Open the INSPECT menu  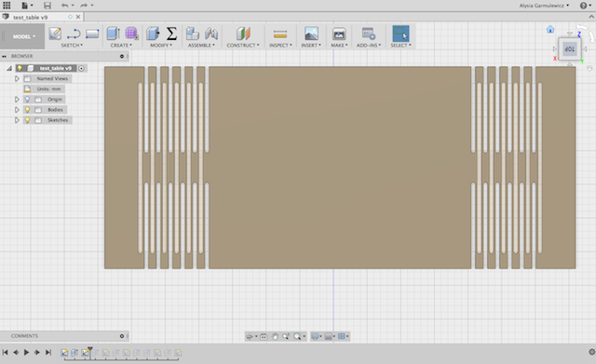[280, 46]
